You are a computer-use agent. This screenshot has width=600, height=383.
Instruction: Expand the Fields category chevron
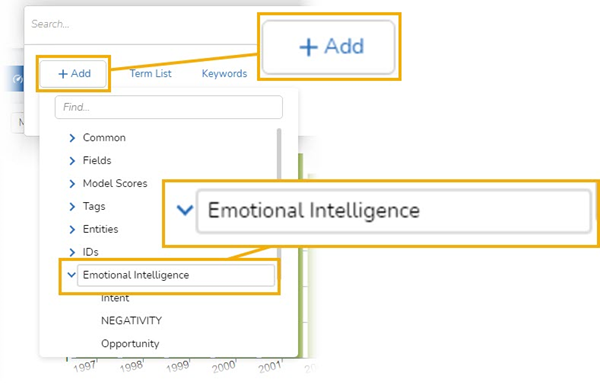click(72, 161)
